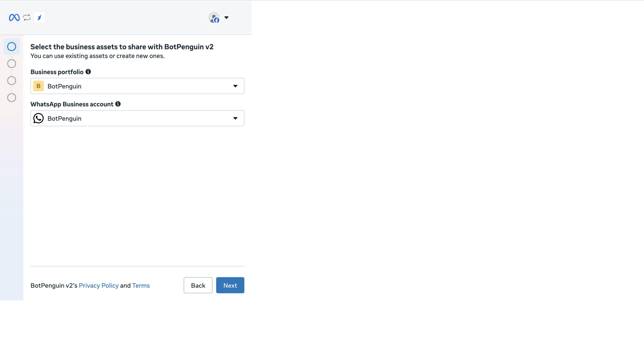Select the third step circle in sidebar
Screen dimensions: 644x364
tap(11, 81)
